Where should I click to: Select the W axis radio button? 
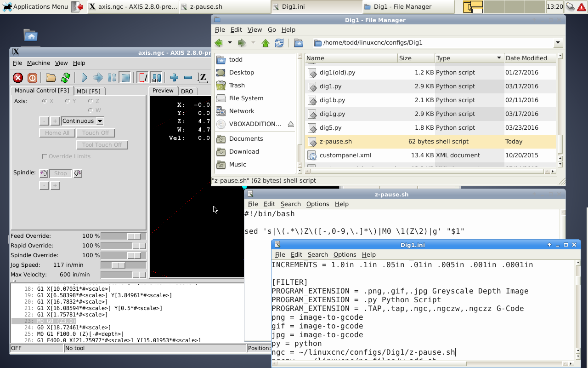pyautogui.click(x=90, y=110)
